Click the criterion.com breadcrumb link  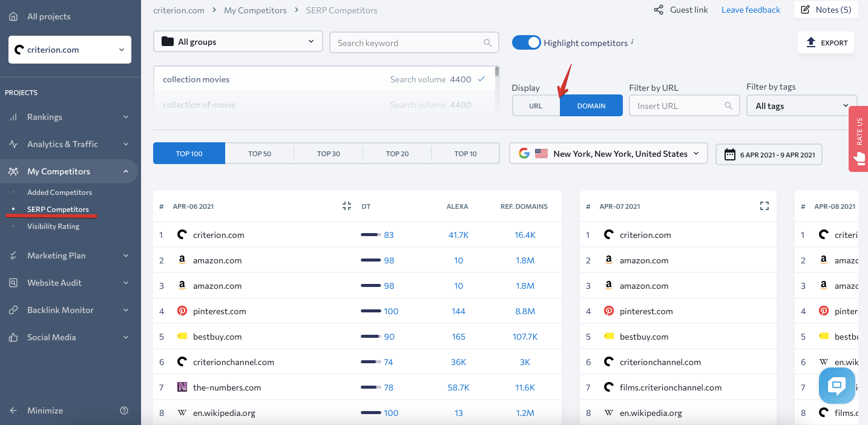click(x=179, y=10)
